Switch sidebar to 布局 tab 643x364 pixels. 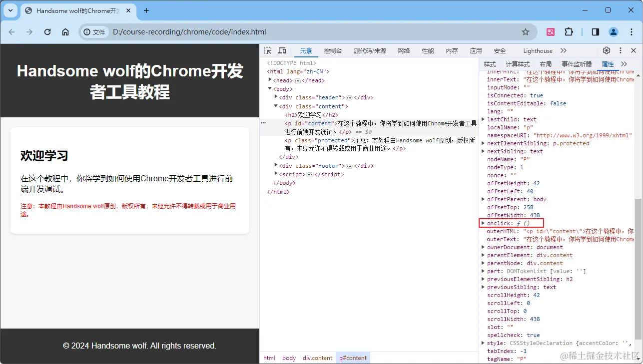(546, 64)
